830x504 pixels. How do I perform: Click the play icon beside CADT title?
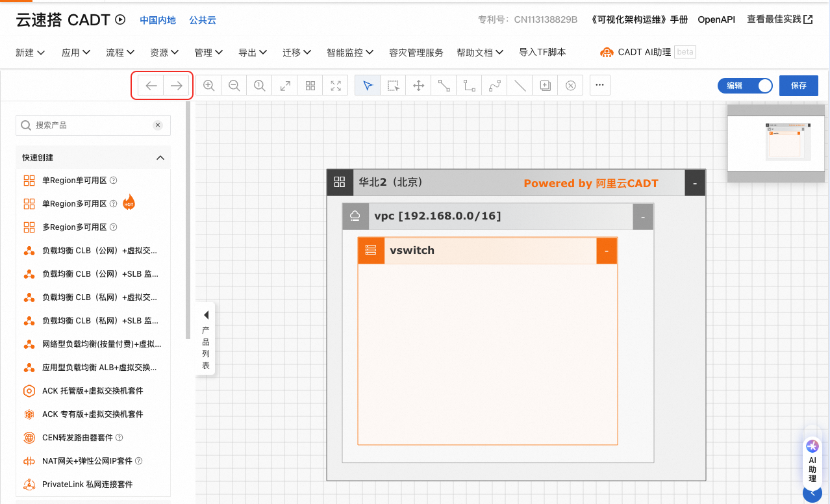coord(120,20)
